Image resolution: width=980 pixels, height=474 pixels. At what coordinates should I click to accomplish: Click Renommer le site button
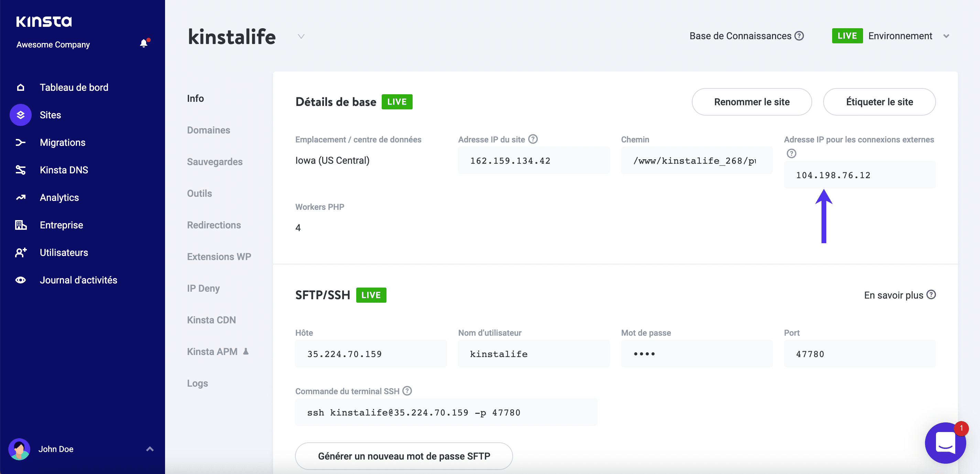click(x=752, y=101)
